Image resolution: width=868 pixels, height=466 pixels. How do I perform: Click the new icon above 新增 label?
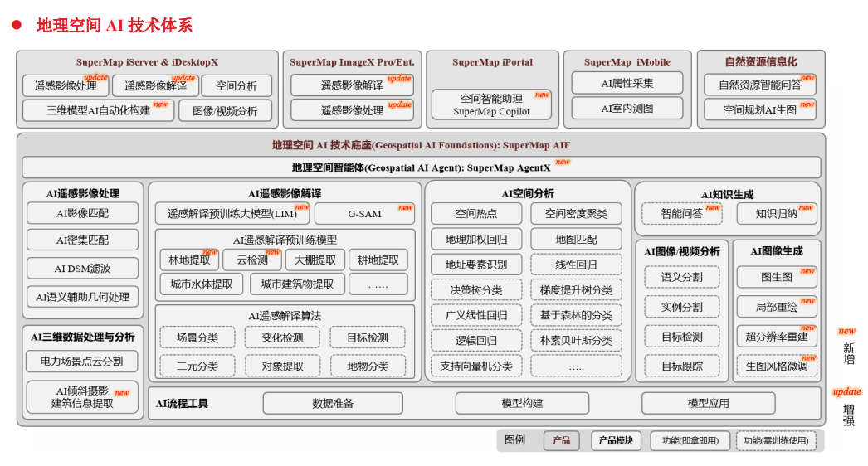[x=847, y=331]
